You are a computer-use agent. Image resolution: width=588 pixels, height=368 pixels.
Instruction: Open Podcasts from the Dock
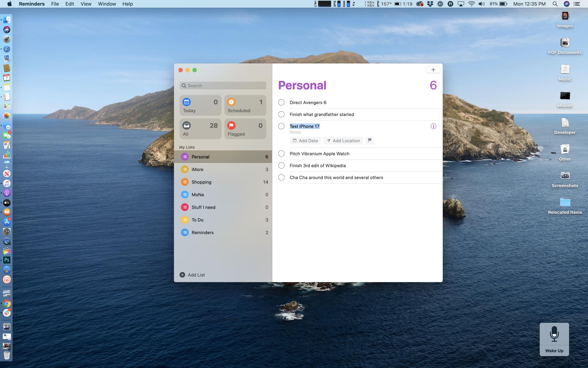pyautogui.click(x=7, y=193)
